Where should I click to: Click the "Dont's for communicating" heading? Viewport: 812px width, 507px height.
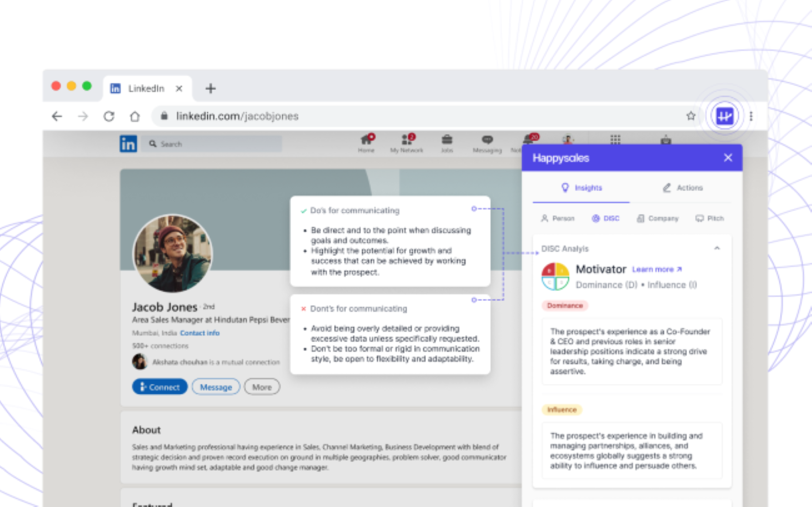(x=359, y=309)
